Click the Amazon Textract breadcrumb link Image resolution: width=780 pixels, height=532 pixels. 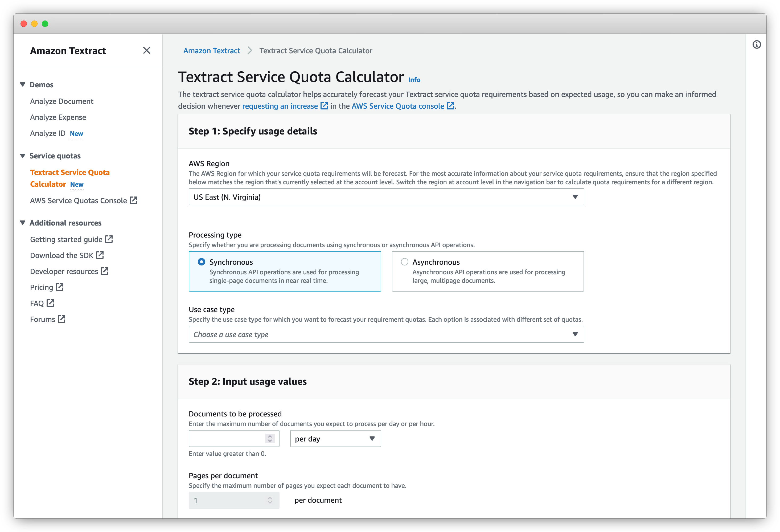click(211, 51)
